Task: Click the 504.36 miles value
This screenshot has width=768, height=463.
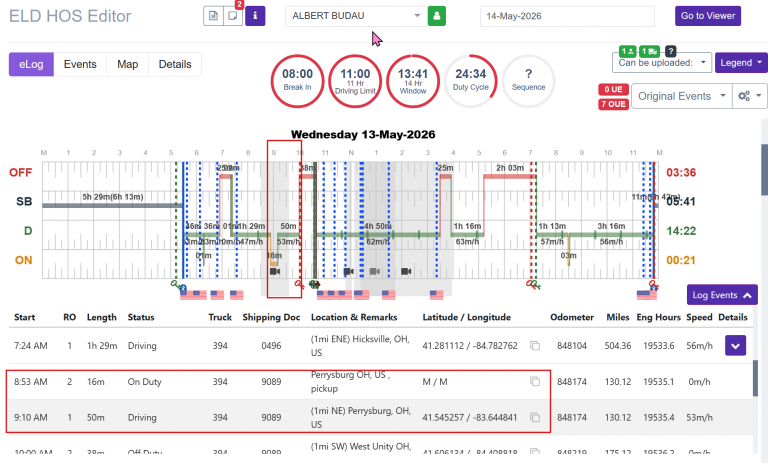Action: coord(618,346)
